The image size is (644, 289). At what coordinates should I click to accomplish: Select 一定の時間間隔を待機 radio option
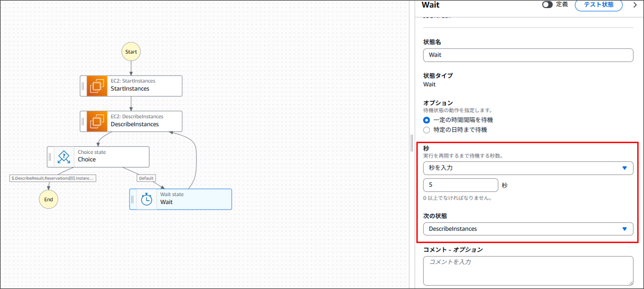click(426, 120)
